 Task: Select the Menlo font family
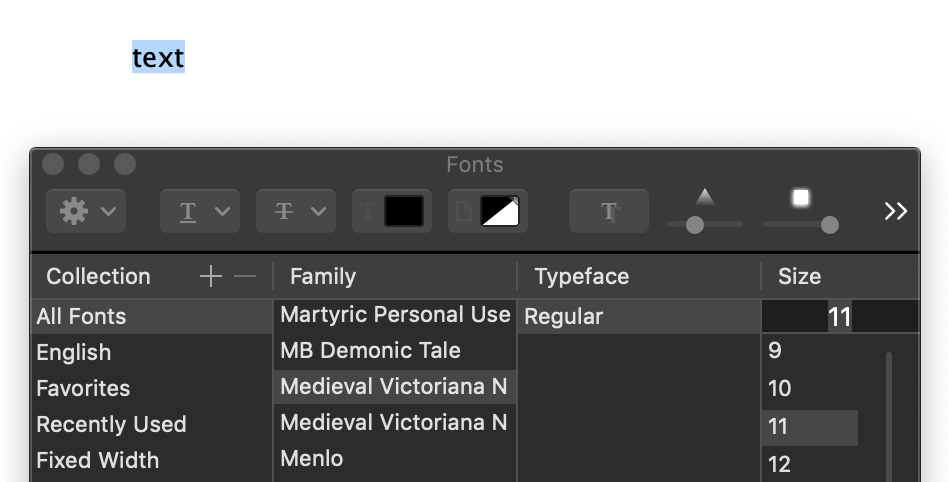coord(312,458)
